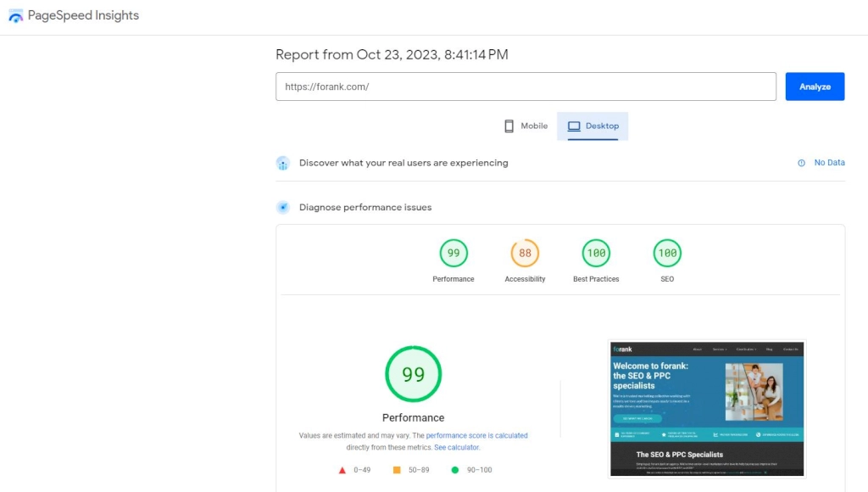Click the Diagnose performance issues icon
868x492 pixels.
[x=283, y=207]
